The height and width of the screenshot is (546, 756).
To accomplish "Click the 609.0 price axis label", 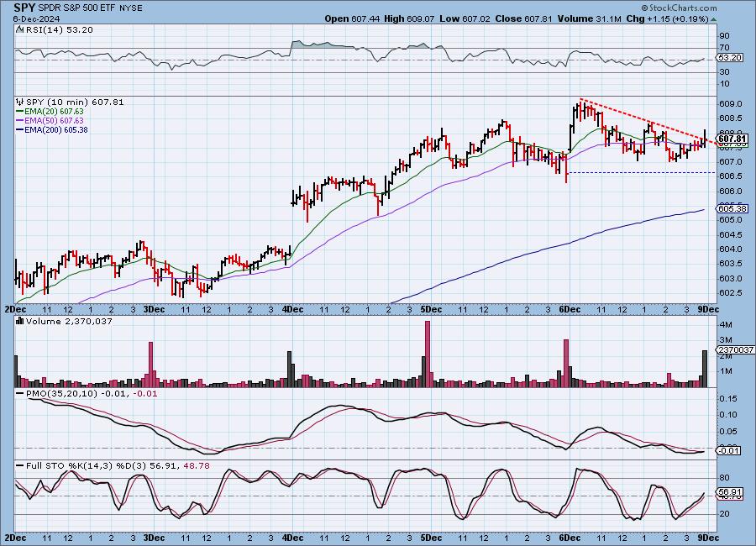I will coord(730,103).
